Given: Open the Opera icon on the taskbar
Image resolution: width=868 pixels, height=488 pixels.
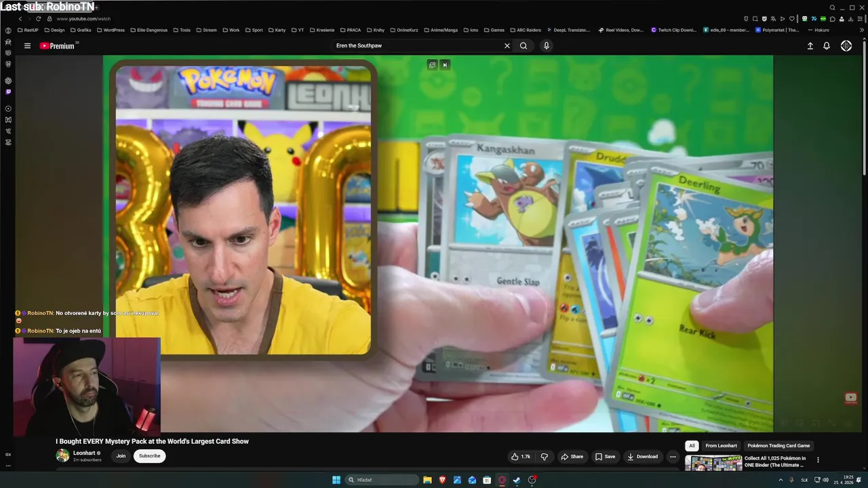Looking at the screenshot, I should click(502, 480).
